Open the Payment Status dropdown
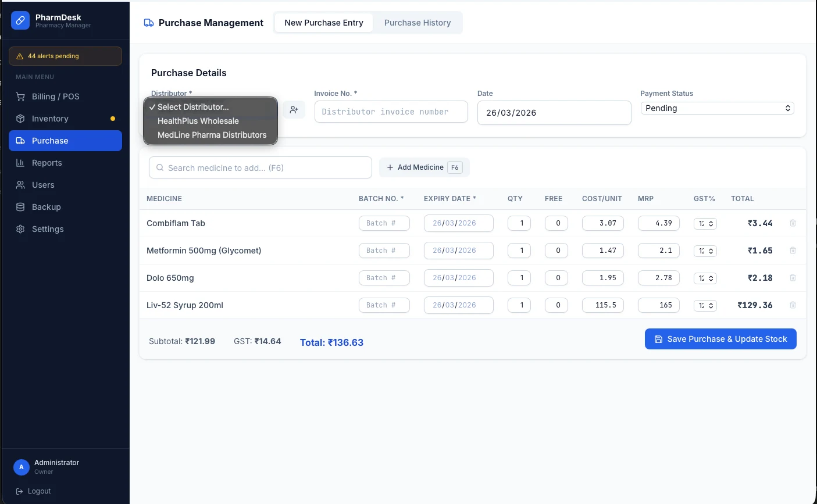Viewport: 817px width, 504px height. tap(717, 108)
